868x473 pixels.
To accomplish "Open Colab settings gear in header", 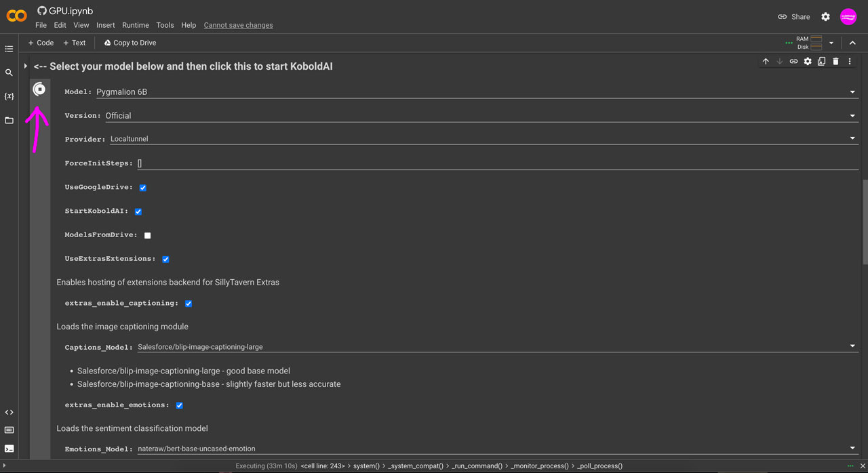I will click(x=825, y=17).
